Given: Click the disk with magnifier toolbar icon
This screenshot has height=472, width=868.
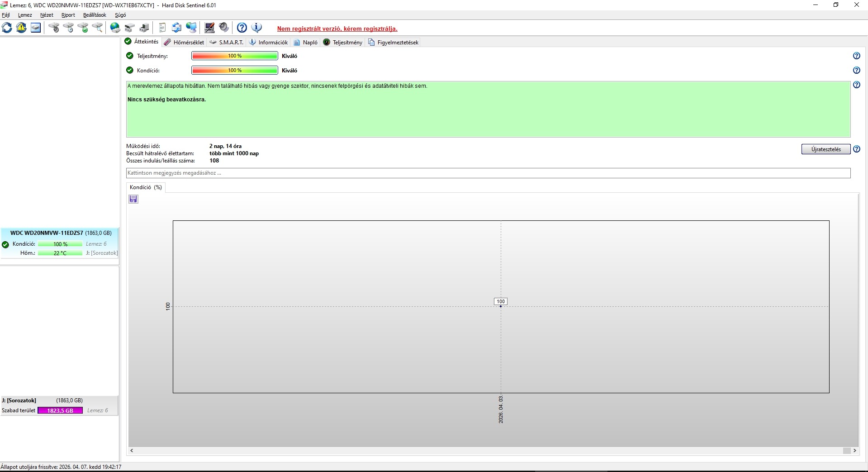Looking at the screenshot, I should tap(98, 28).
